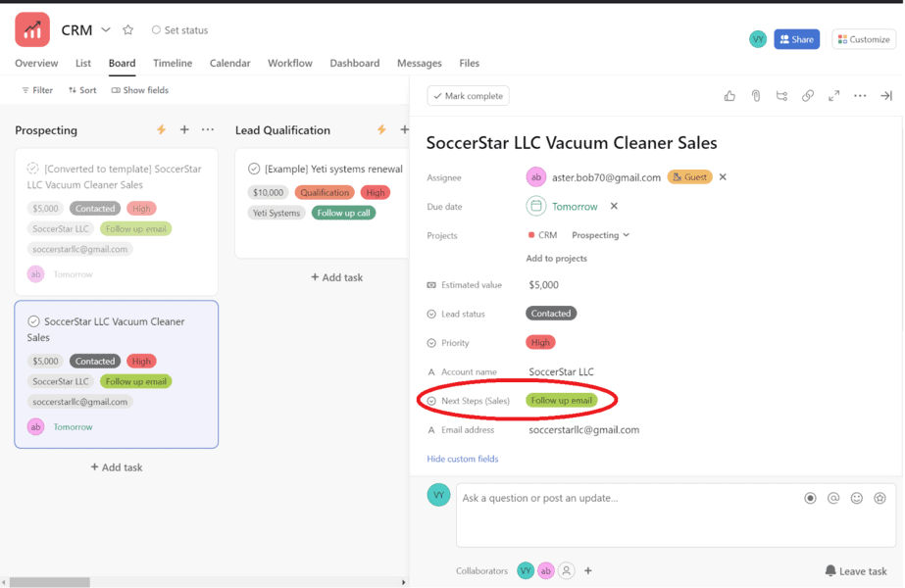Record a video with the record icon
Image resolution: width=905 pixels, height=588 pixels.
pos(810,498)
